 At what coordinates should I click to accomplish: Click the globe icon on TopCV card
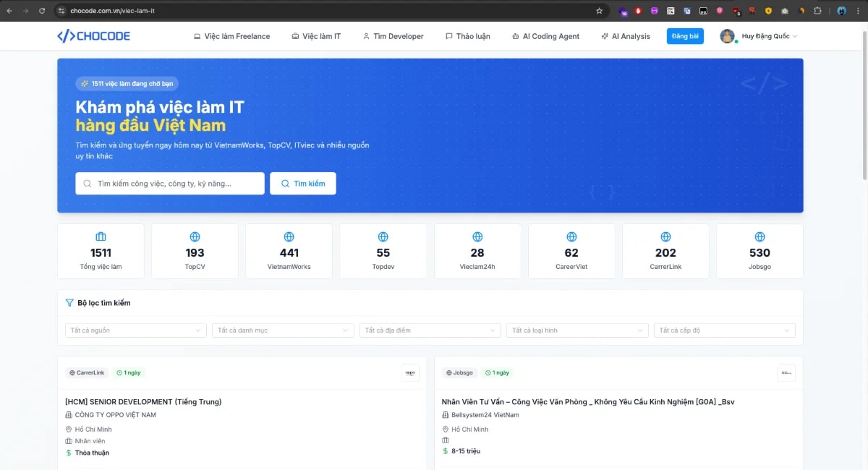pyautogui.click(x=195, y=237)
